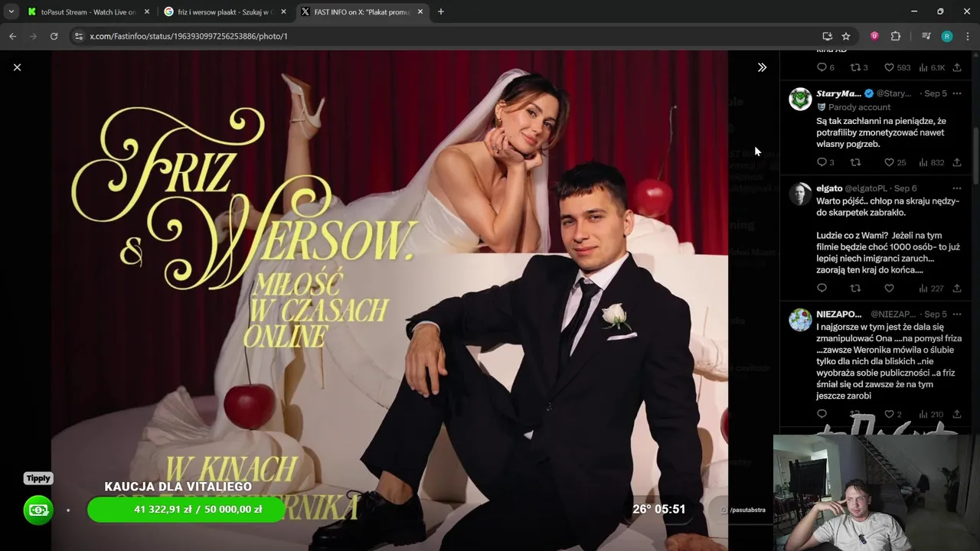
Task: Close the FAST INFO on X tab
Action: [x=420, y=11]
